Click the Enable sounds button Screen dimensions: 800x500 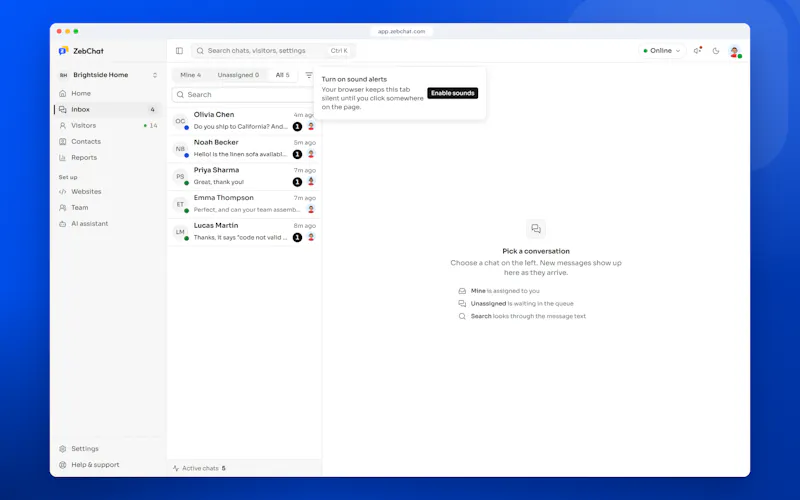[x=453, y=93]
